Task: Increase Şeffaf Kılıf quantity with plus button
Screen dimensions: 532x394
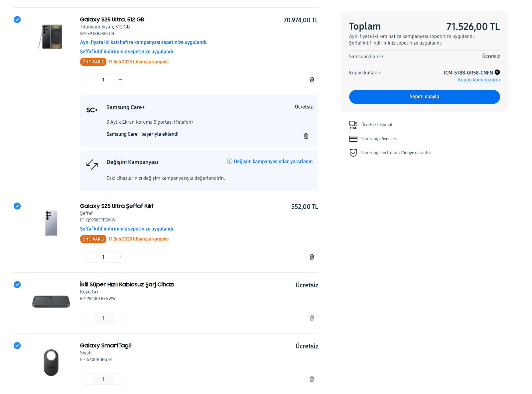Action: click(120, 257)
